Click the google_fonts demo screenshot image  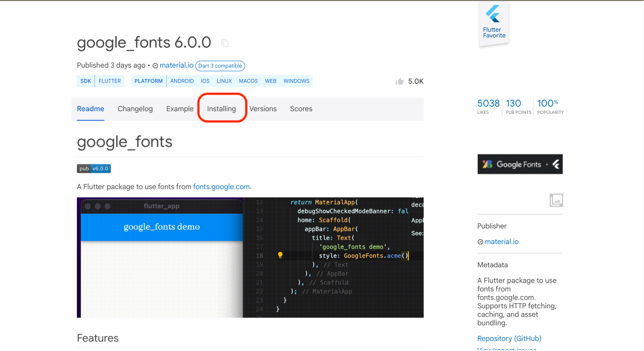(x=250, y=258)
